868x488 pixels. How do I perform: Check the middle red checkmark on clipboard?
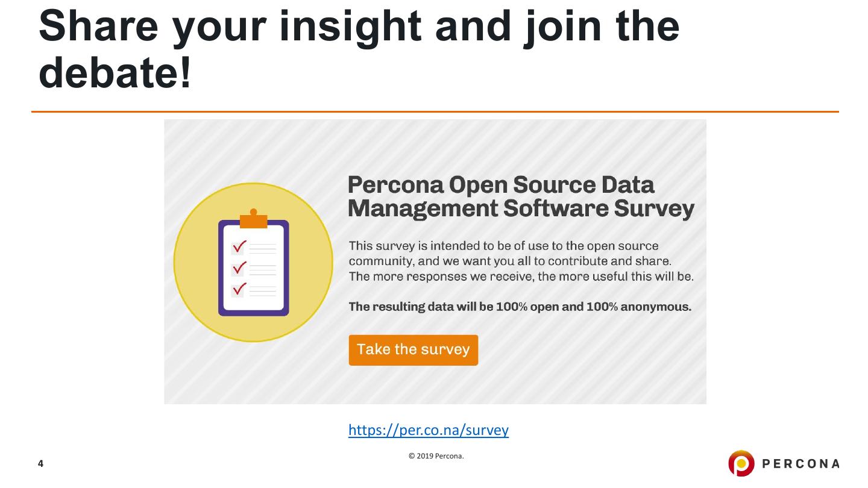pyautogui.click(x=239, y=267)
